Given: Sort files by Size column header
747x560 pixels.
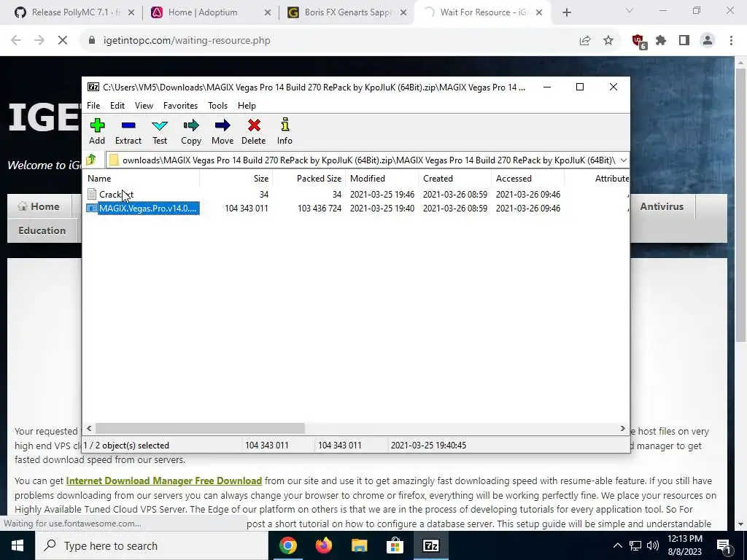Looking at the screenshot, I should click(236, 179).
